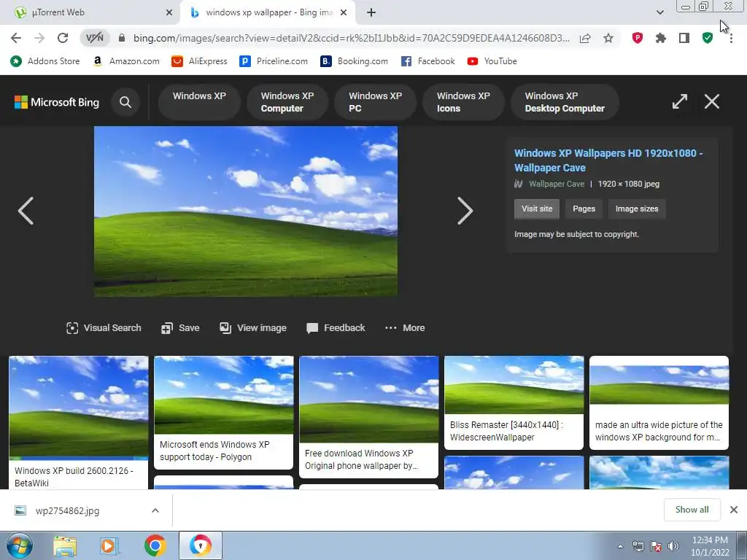Toggle the browser side panel
The width and height of the screenshot is (747, 560).
[x=684, y=38]
